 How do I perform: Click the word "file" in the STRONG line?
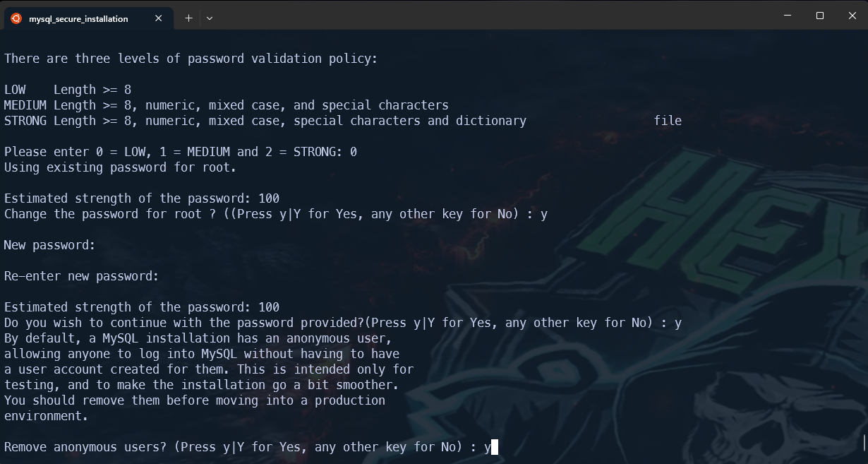point(668,121)
